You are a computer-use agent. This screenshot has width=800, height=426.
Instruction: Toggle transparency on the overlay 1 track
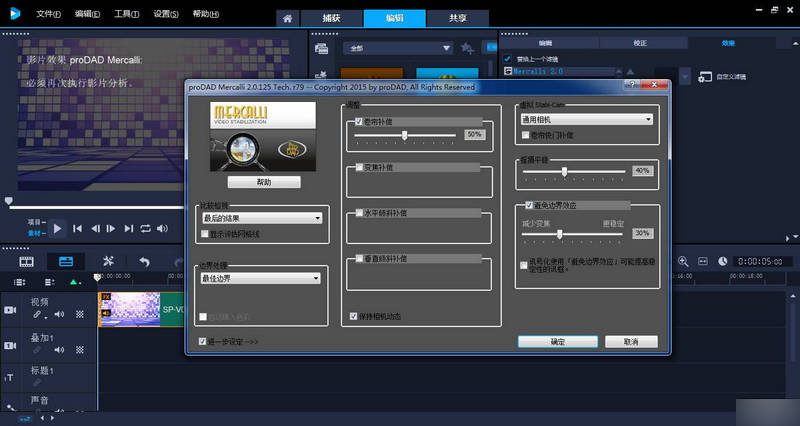pos(80,350)
